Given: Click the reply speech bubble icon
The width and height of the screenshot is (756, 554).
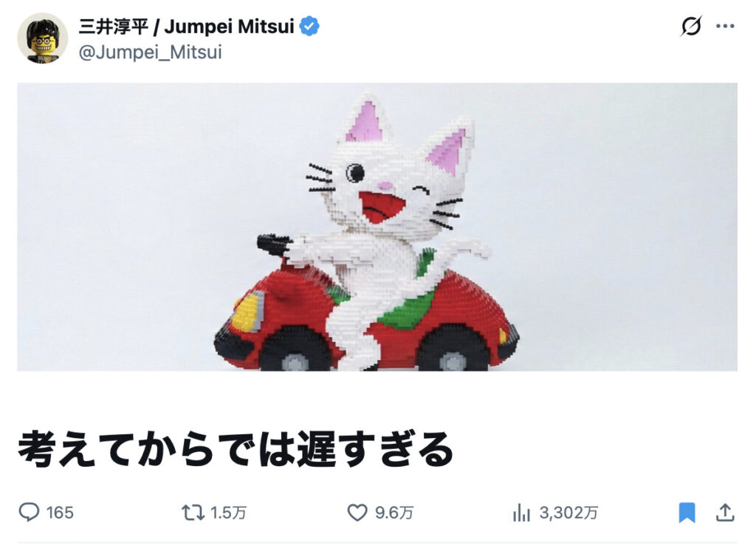Looking at the screenshot, I should coord(29,512).
